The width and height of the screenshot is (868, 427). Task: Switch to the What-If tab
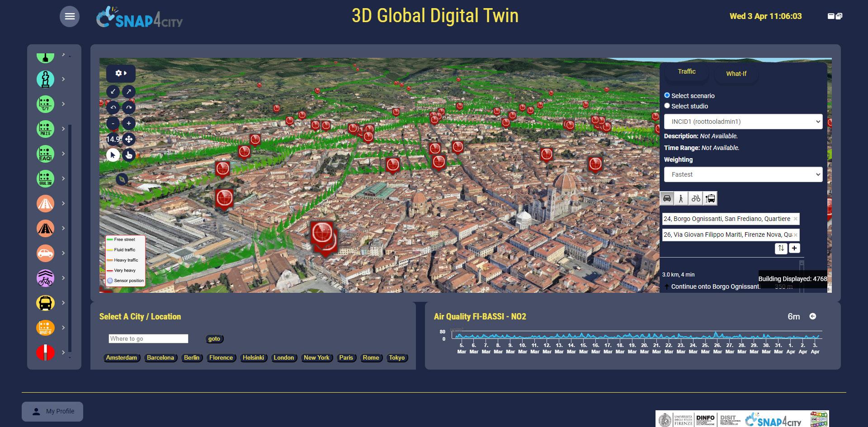(736, 74)
